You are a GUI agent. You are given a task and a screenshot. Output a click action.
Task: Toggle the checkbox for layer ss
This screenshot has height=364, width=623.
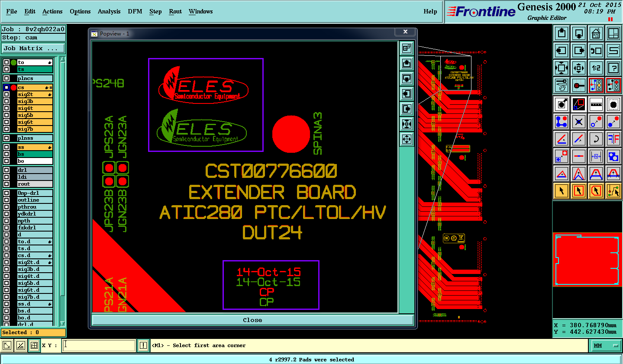click(x=6, y=147)
